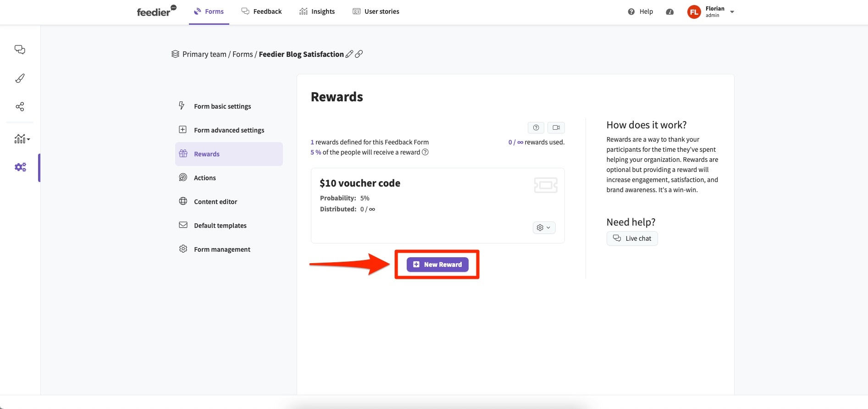Click the video tutorial camera button
Screen dimensions: 868x409
click(x=556, y=127)
